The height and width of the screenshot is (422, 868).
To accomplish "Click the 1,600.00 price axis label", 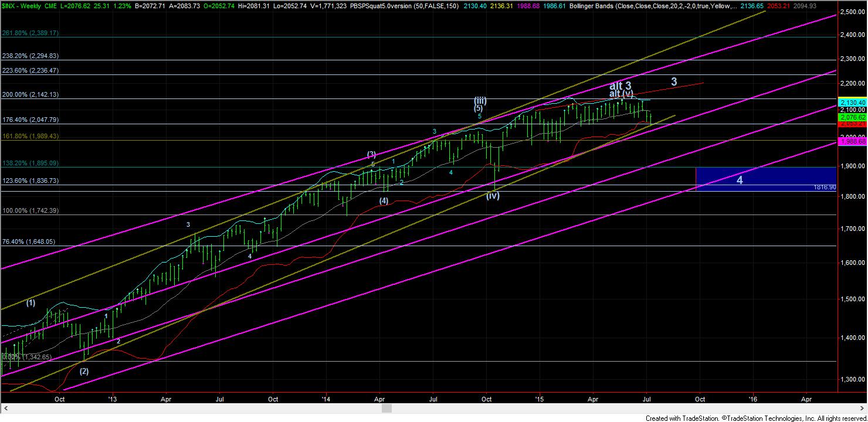I will (852, 263).
